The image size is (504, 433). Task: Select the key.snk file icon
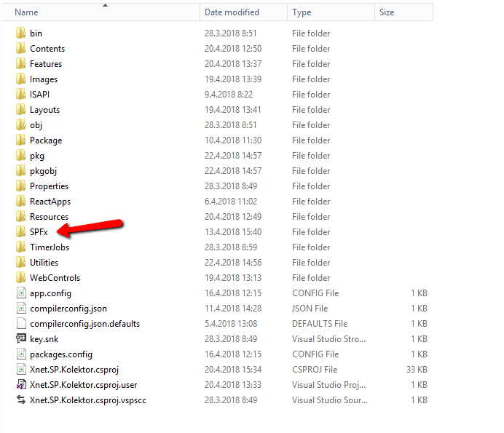point(20,339)
